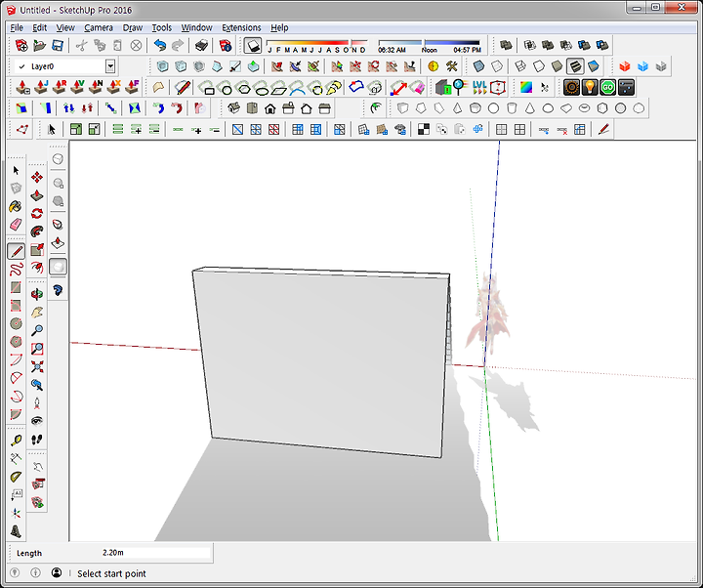Viewport: 703px width, 588px height.
Task: Activate the Line pencil tool
Action: coord(16,251)
